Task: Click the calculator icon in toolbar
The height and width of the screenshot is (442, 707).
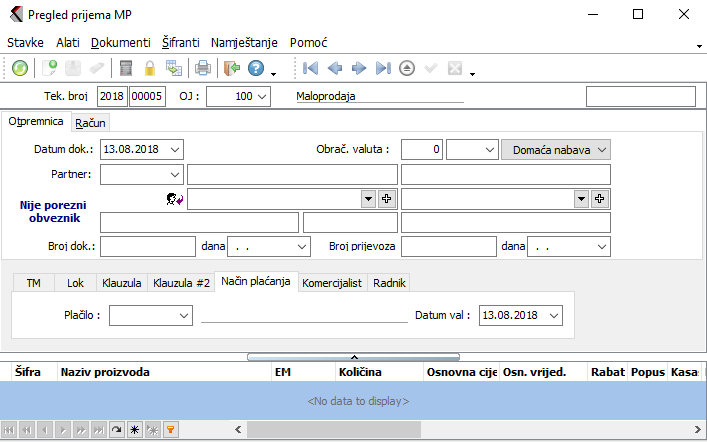Action: 126,69
